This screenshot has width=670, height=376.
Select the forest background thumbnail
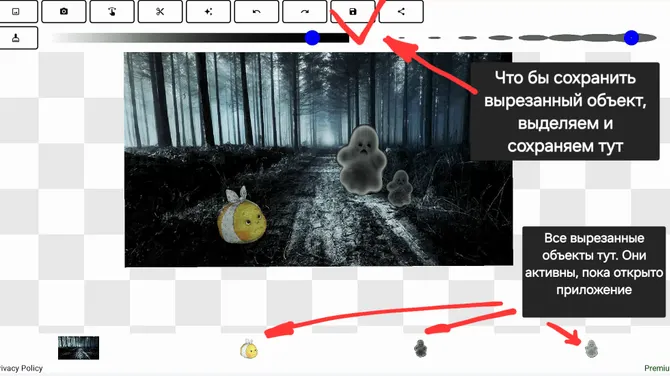click(79, 348)
